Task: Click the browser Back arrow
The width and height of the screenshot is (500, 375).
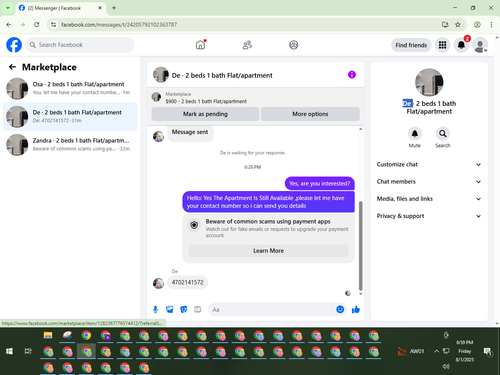Action: pyautogui.click(x=9, y=25)
